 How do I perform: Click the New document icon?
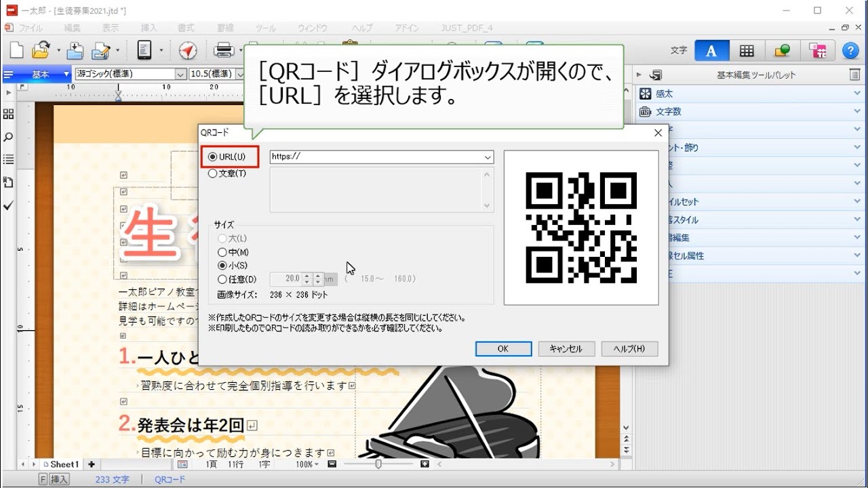pyautogui.click(x=16, y=50)
